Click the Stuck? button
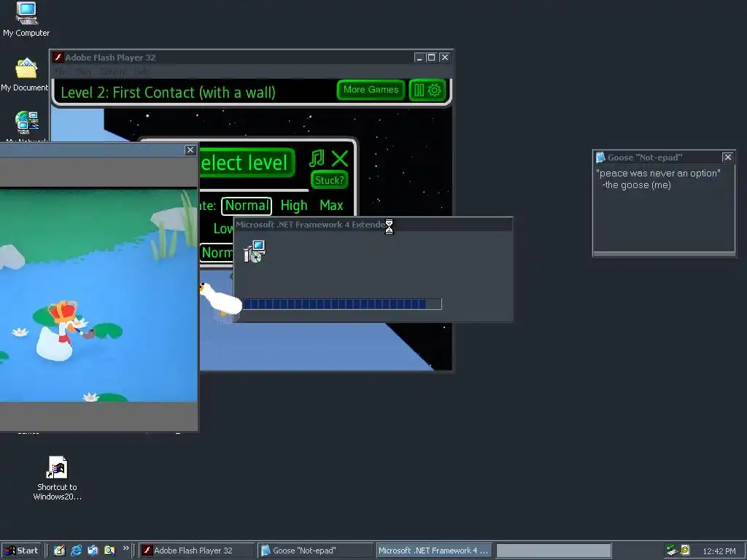This screenshot has height=560, width=747. (329, 180)
